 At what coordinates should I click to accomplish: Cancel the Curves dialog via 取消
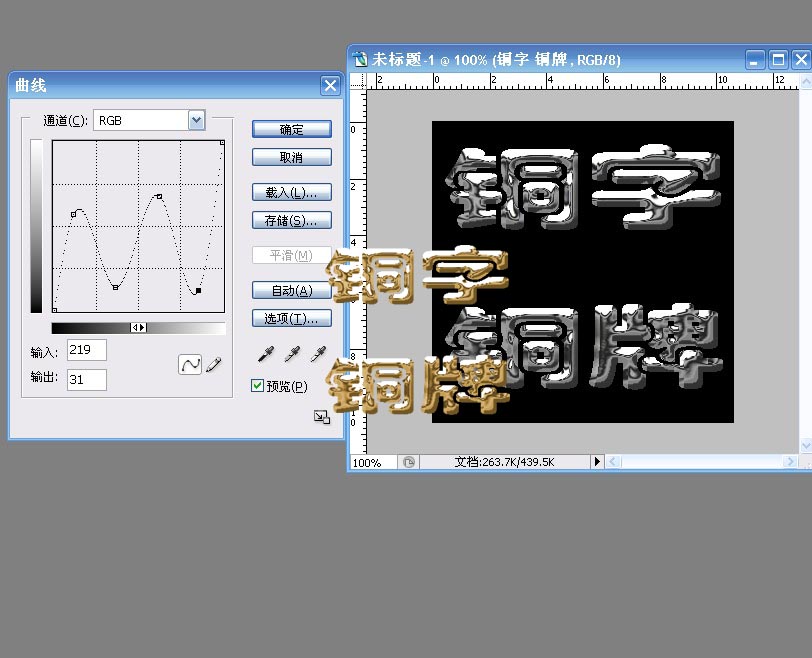coord(291,157)
